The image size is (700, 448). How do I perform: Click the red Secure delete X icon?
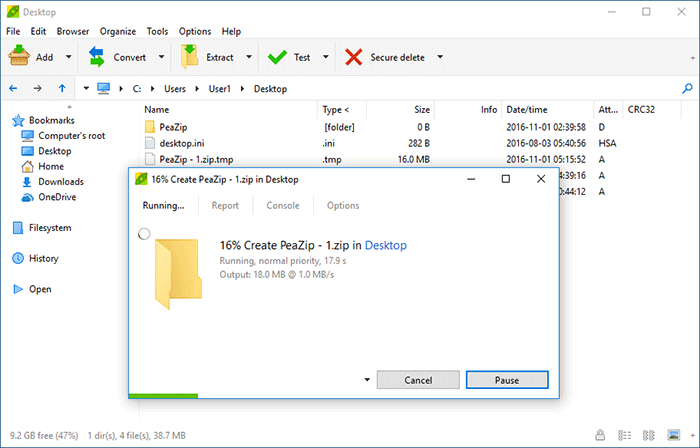(354, 57)
